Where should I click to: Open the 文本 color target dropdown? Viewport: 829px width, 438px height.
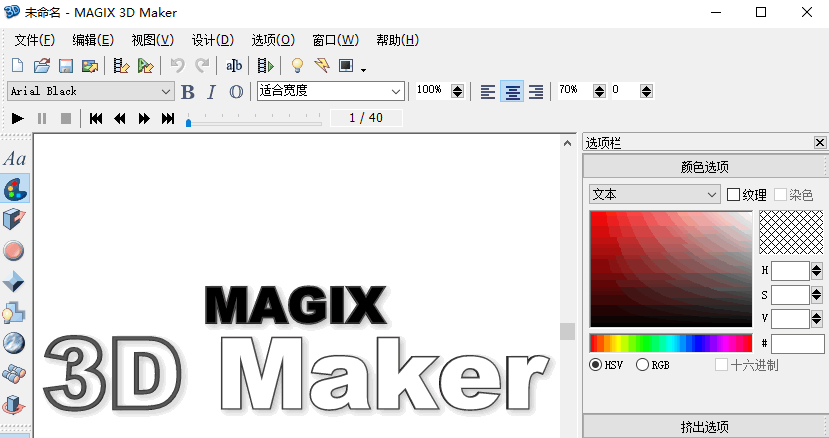pos(655,194)
